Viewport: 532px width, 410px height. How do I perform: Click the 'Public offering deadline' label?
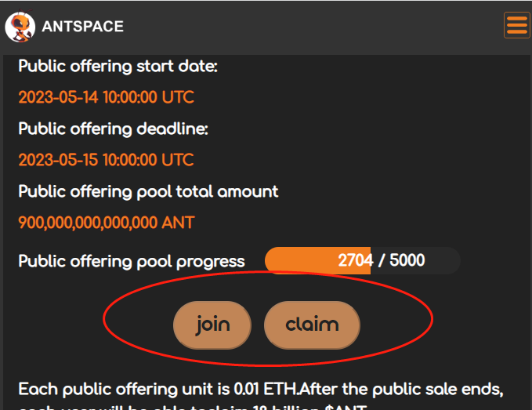tap(114, 129)
